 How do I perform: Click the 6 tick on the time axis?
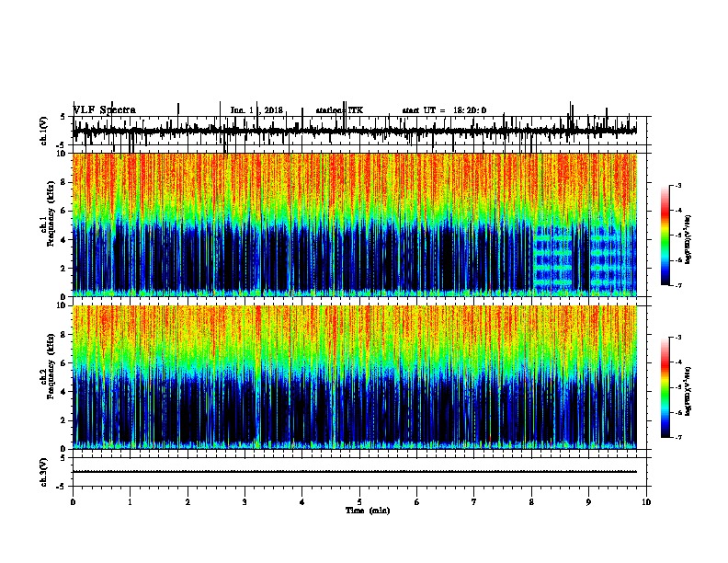click(x=417, y=502)
